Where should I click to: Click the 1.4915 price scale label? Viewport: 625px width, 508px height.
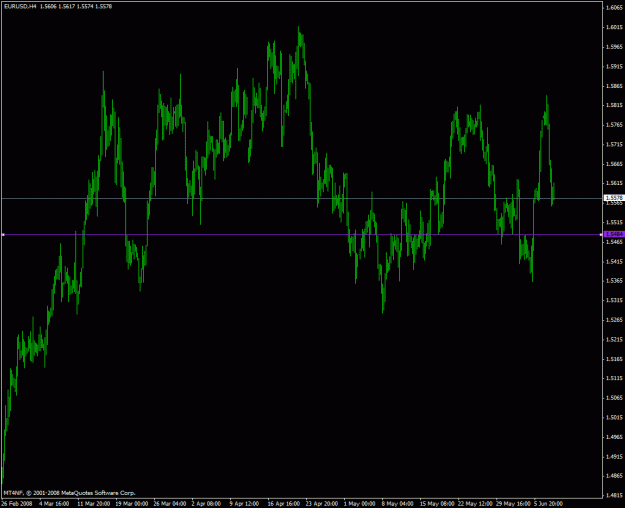(x=614, y=457)
